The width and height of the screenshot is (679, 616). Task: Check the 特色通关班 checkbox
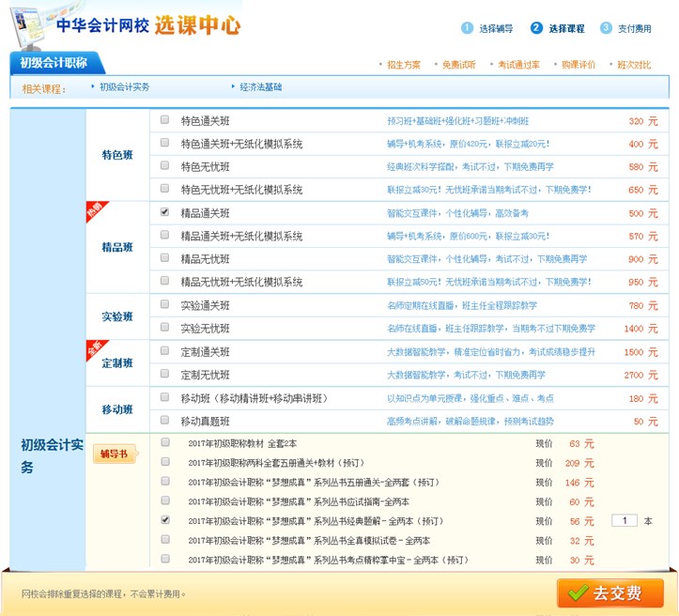pyautogui.click(x=165, y=120)
